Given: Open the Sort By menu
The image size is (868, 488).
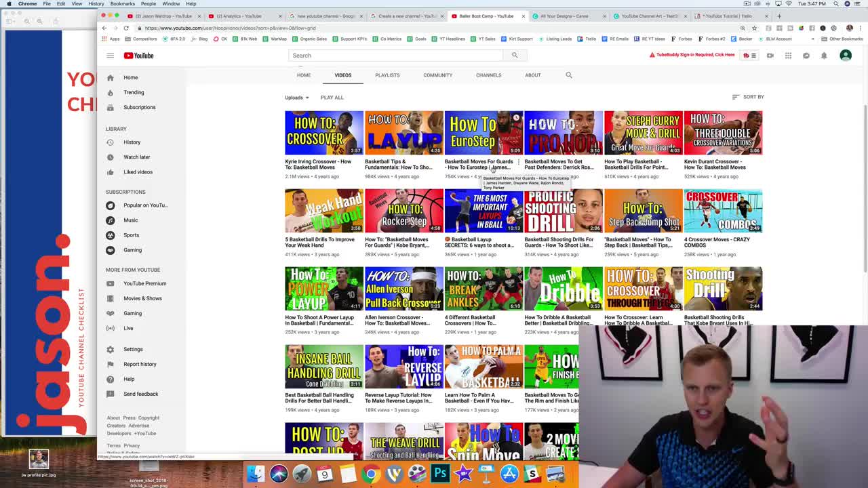Looking at the screenshot, I should (748, 97).
